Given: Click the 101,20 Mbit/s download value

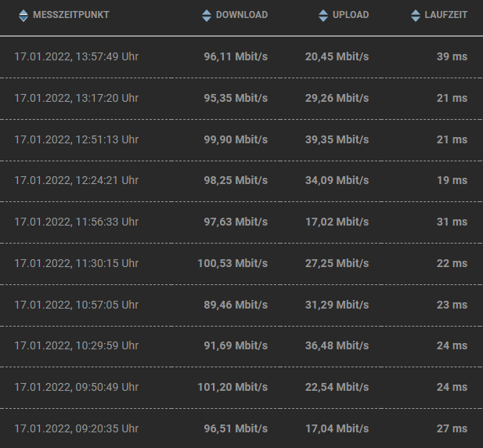Looking at the screenshot, I should (x=232, y=387).
